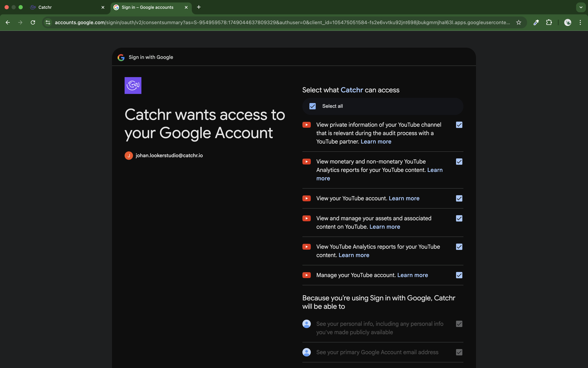Open Learn more for manage assets permission
588x368 pixels.
pos(385,227)
